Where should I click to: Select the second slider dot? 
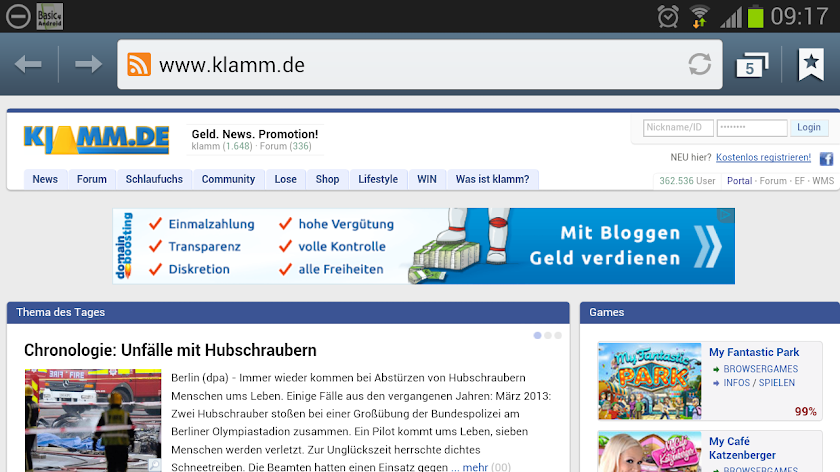point(548,335)
